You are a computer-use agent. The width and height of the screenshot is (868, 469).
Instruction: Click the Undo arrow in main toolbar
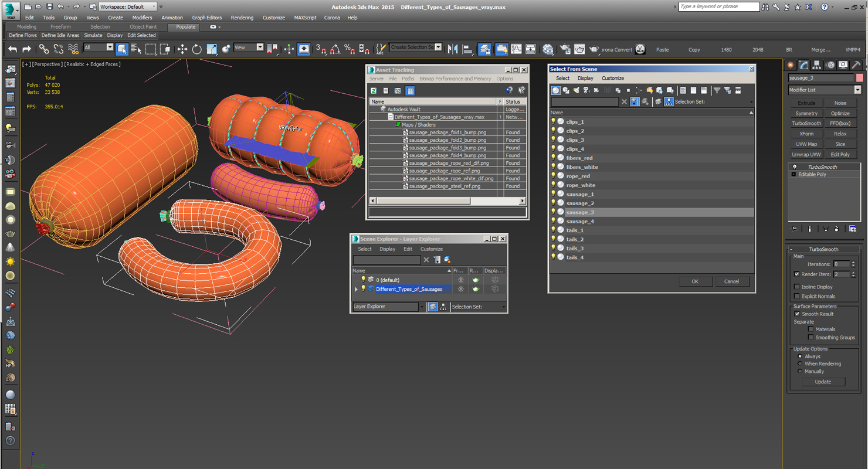(12, 49)
